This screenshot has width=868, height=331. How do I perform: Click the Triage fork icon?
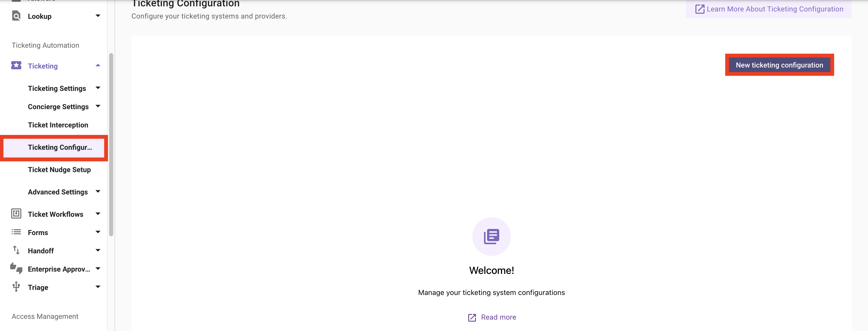(x=16, y=287)
